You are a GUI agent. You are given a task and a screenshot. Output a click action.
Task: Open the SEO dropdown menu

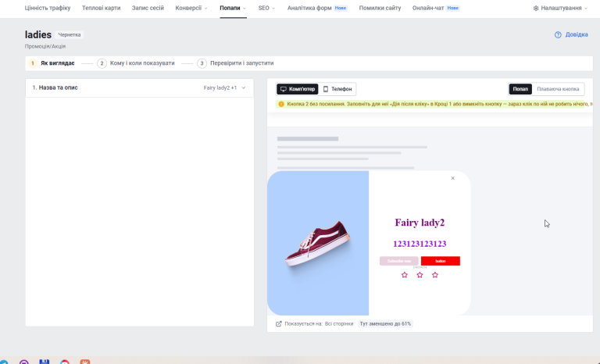point(266,8)
